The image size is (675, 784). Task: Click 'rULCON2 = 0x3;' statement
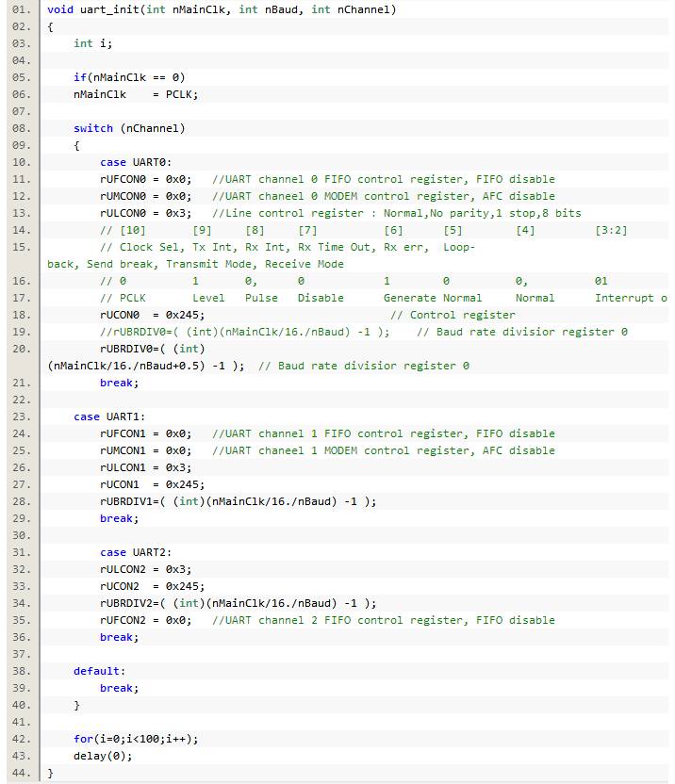pos(145,570)
